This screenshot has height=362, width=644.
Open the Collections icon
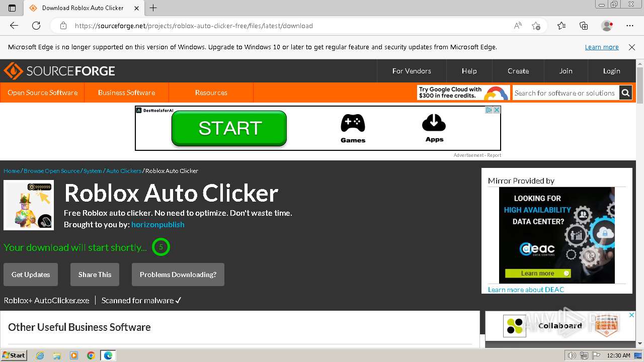[x=584, y=26]
